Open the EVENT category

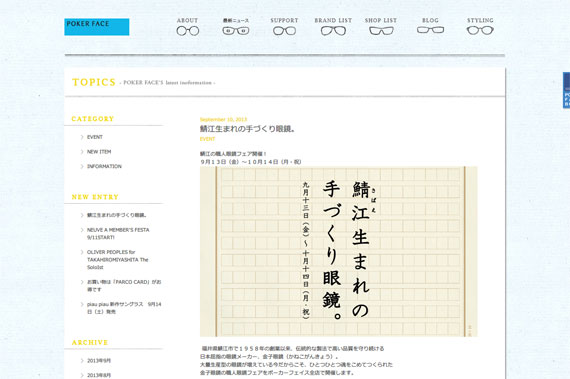tap(95, 137)
